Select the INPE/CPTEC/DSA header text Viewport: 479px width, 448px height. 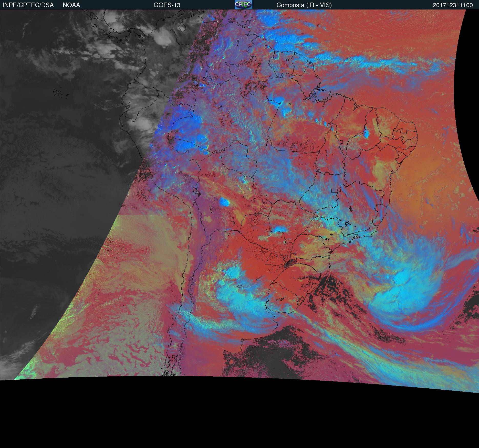pyautogui.click(x=28, y=5)
